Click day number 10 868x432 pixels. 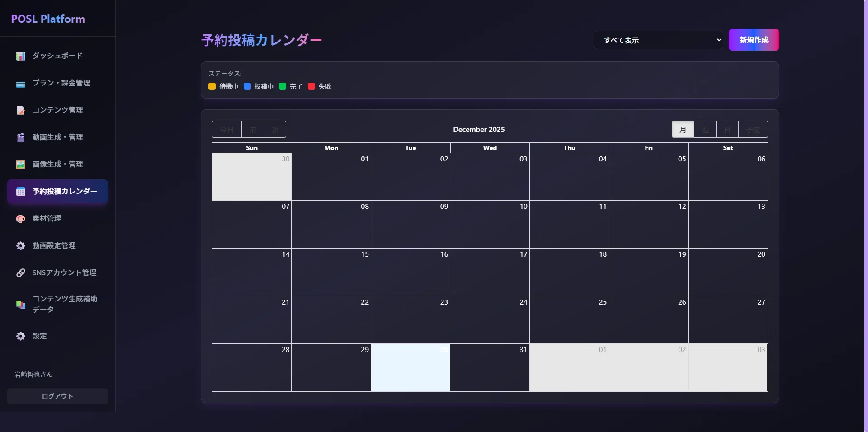(524, 207)
